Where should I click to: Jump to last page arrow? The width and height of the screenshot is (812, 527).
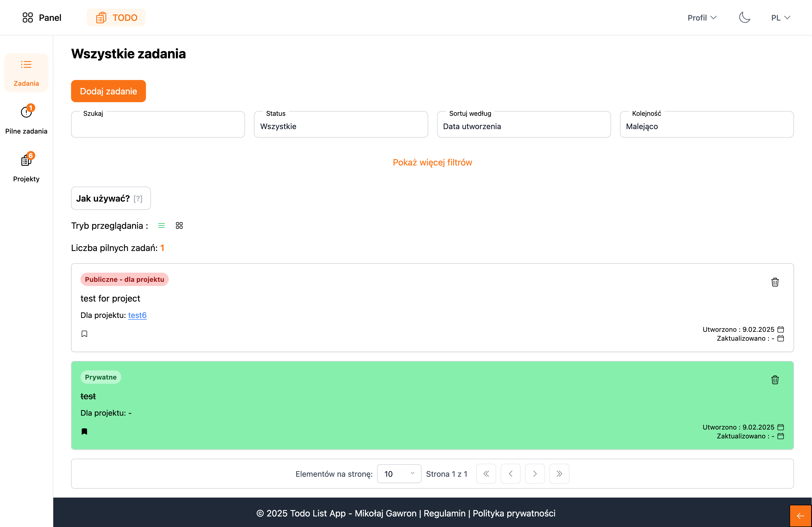(x=559, y=474)
